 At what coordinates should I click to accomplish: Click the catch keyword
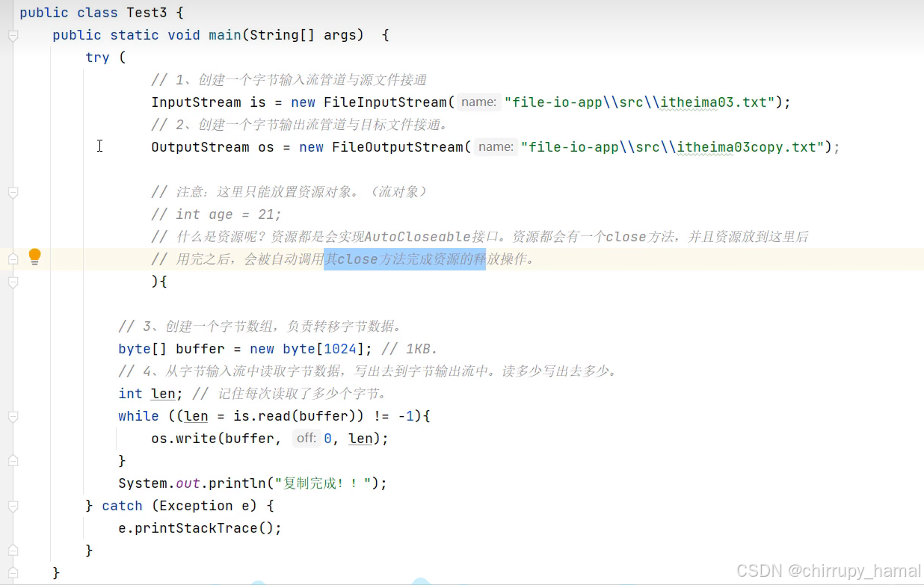(123, 506)
